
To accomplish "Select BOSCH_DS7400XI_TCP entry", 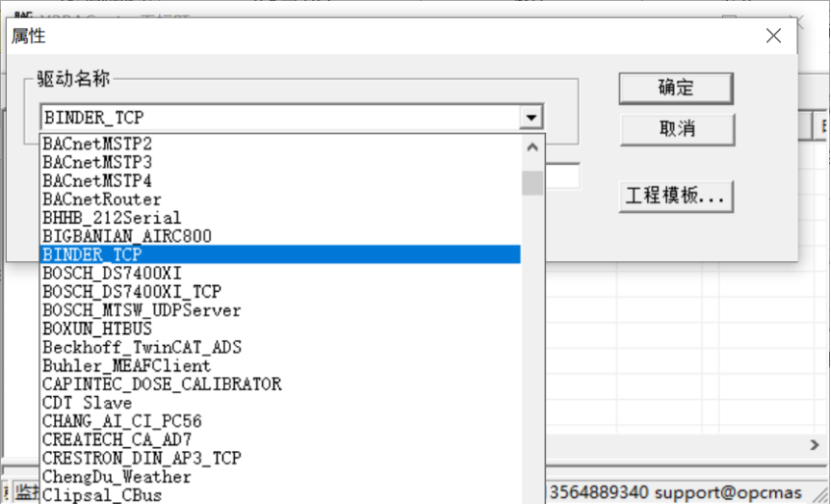I will tap(280, 292).
